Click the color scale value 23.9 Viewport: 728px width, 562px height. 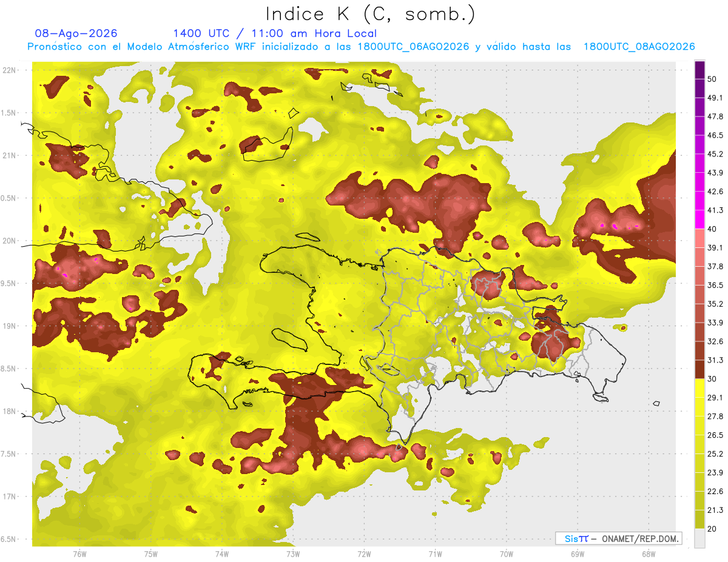pos(715,473)
